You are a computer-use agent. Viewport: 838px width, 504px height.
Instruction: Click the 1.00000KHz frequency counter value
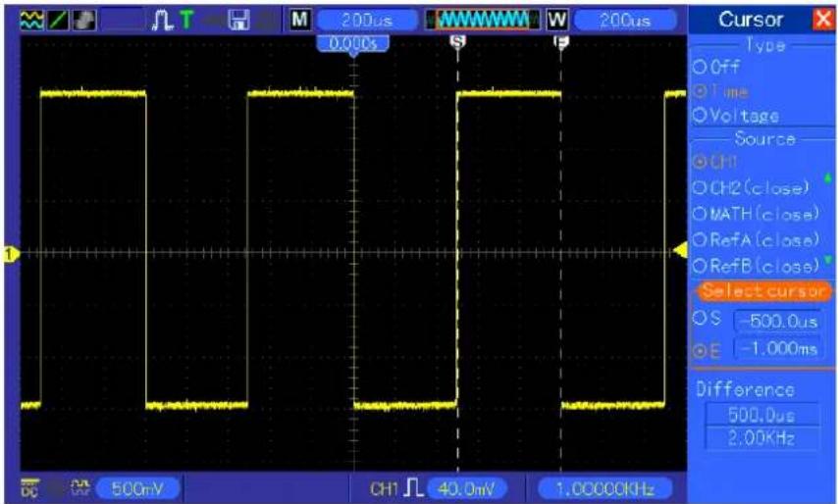click(604, 488)
